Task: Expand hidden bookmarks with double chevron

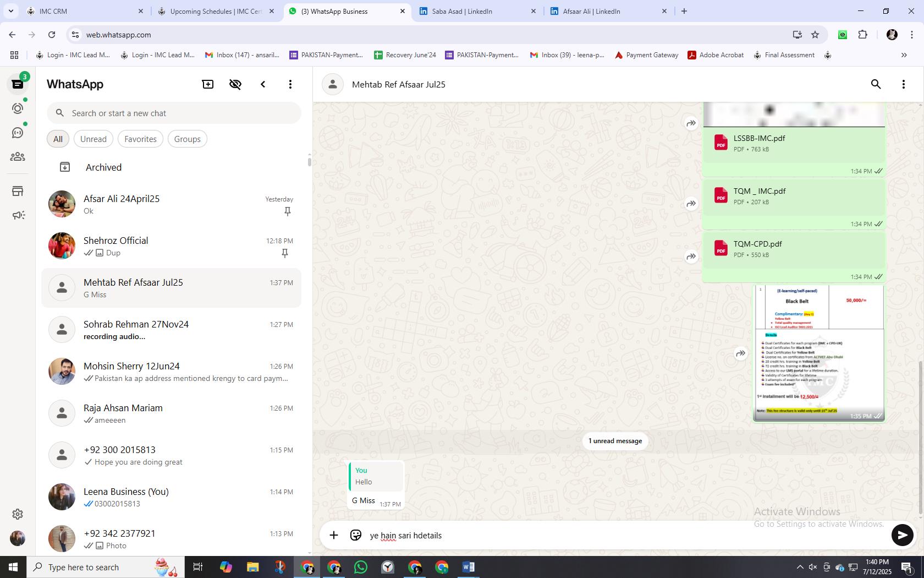Action: coord(904,55)
